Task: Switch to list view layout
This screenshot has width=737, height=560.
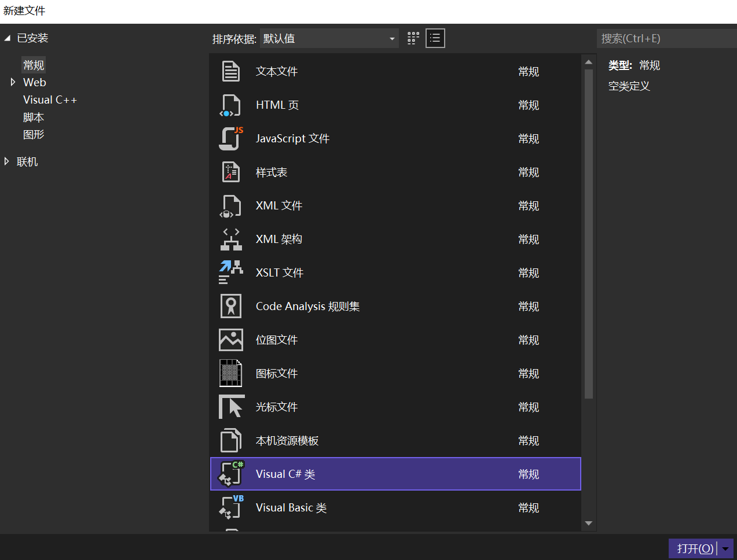Action: pyautogui.click(x=435, y=39)
